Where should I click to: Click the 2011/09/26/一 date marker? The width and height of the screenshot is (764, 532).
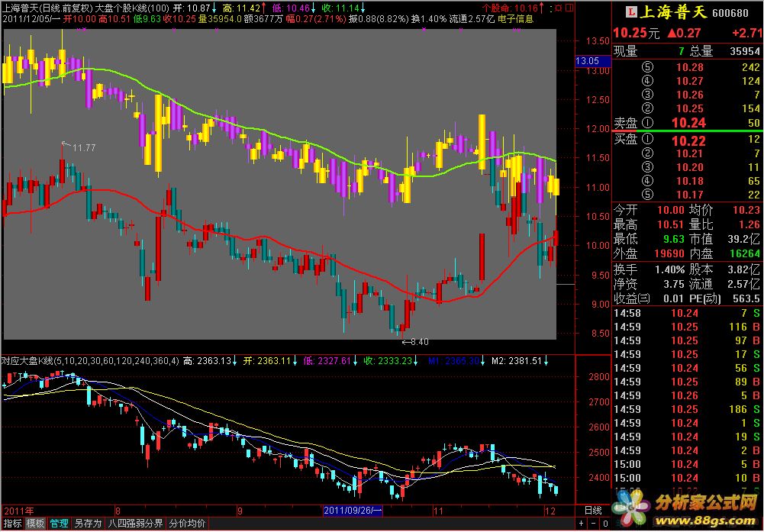(353, 511)
